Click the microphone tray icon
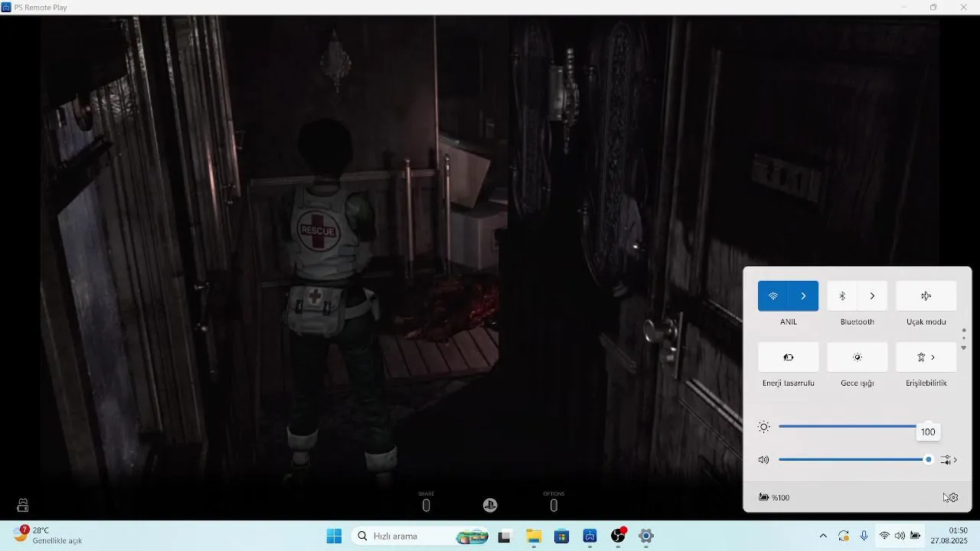 point(864,536)
